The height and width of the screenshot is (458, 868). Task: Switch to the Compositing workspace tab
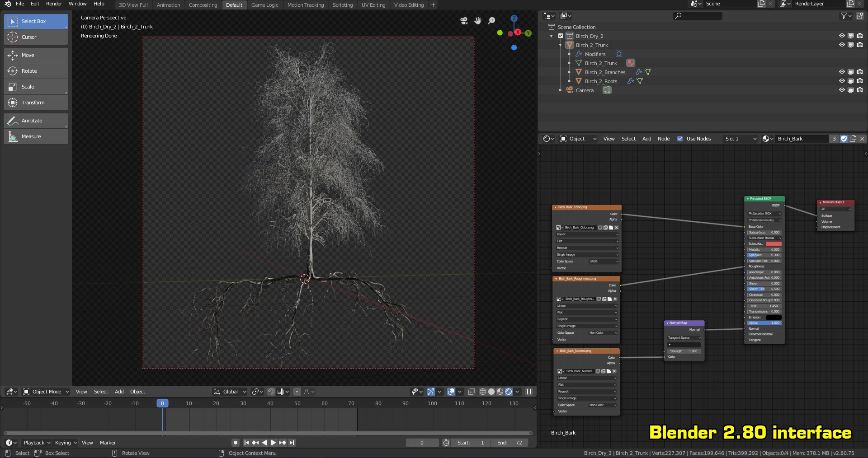click(203, 5)
